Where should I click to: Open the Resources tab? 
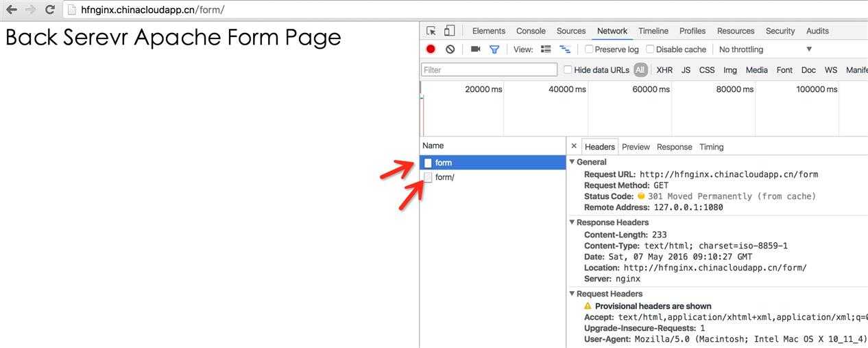[736, 31]
